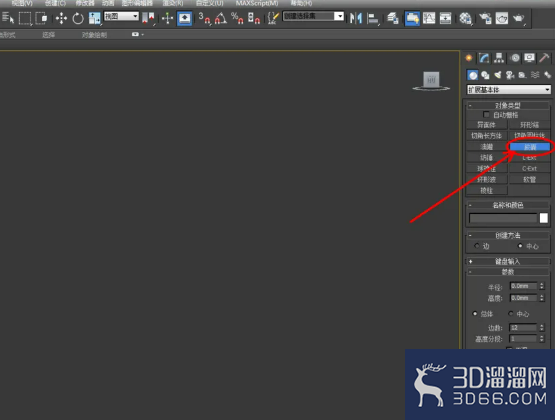The width and height of the screenshot is (555, 420).
Task: Select the Helpers category icon
Action: point(522,75)
